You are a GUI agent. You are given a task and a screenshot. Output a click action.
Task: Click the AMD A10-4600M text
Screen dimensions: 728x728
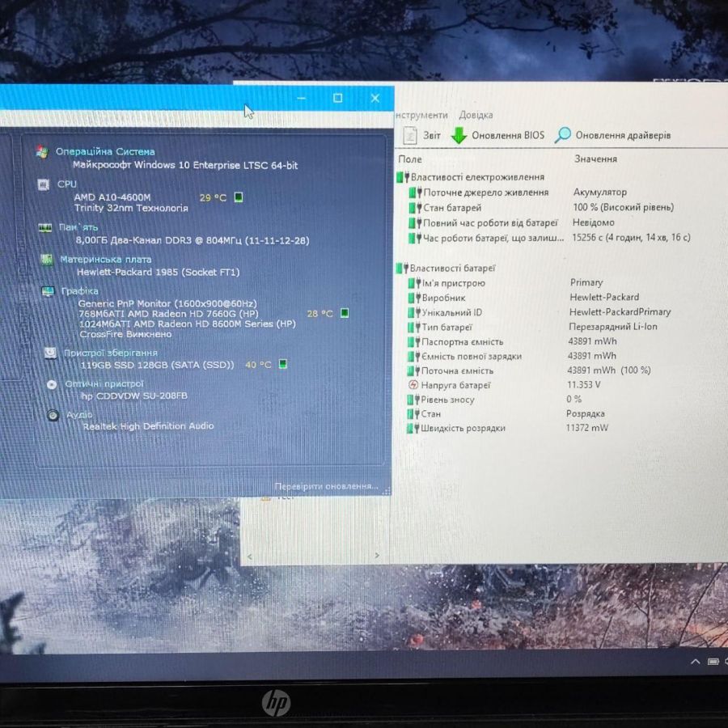[112, 197]
